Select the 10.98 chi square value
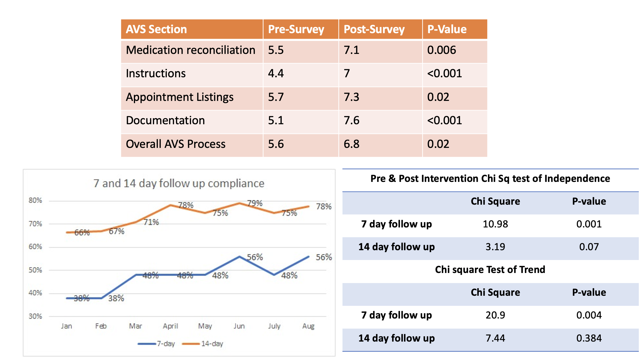Viewport: 644px width, 358px height. click(x=495, y=224)
